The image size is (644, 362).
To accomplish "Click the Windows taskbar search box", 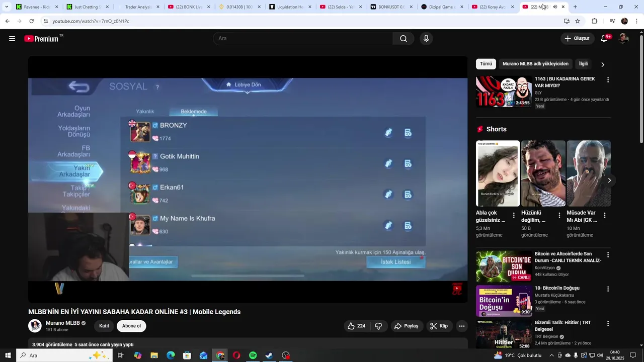I will [x=64, y=355].
